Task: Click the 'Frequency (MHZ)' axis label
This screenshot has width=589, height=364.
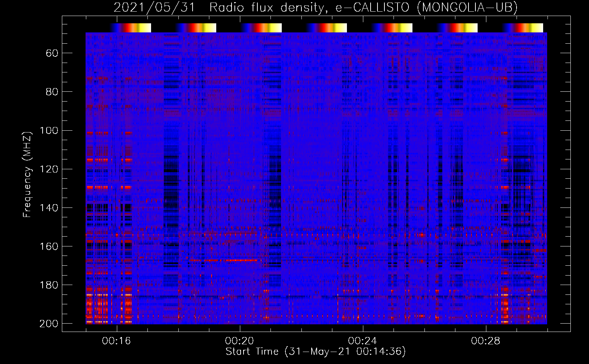Action: tap(27, 175)
